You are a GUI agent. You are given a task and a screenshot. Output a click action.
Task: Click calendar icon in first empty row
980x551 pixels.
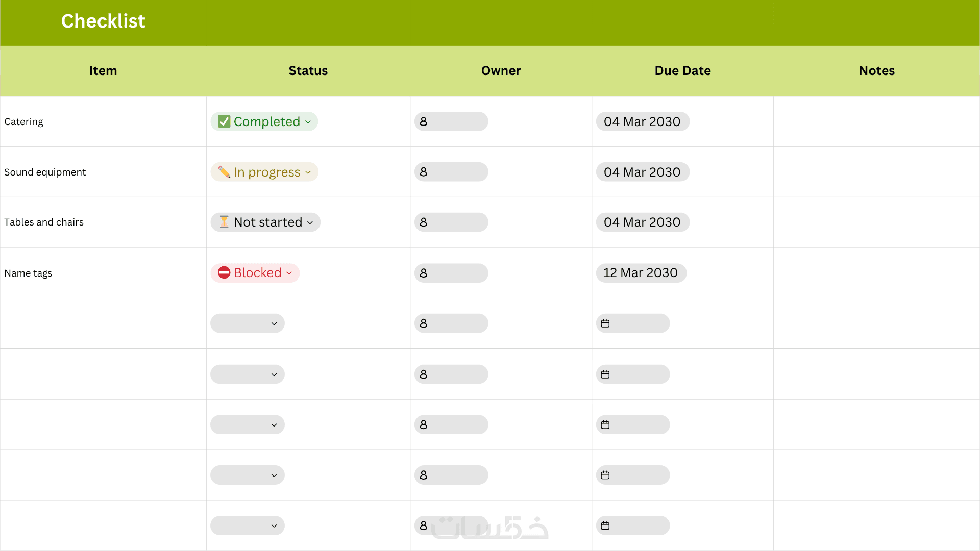(605, 323)
